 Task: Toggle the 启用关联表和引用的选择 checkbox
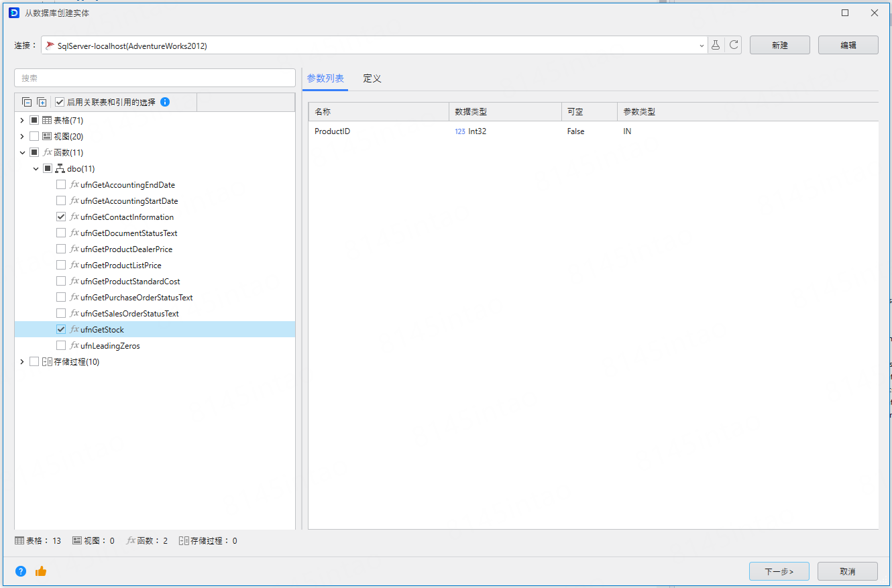60,102
